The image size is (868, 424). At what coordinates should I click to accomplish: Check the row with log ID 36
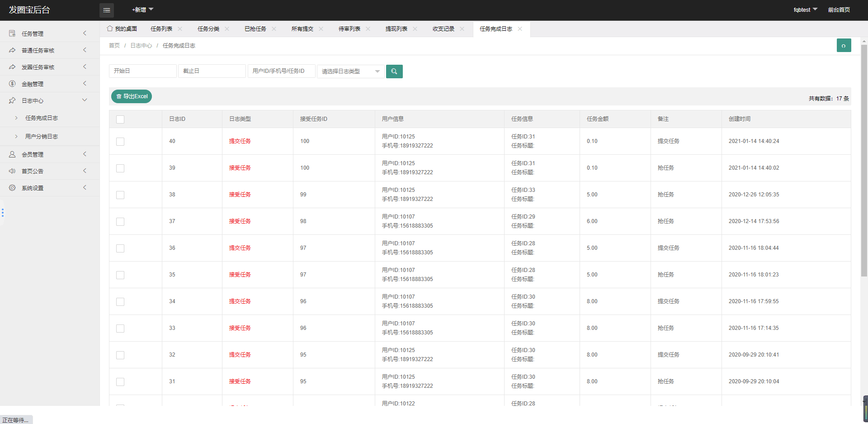120,248
